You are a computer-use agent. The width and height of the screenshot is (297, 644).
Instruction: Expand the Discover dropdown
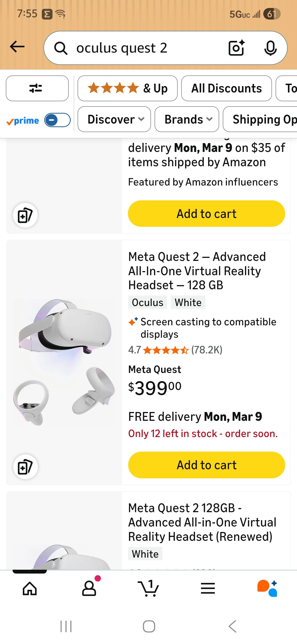coord(114,119)
